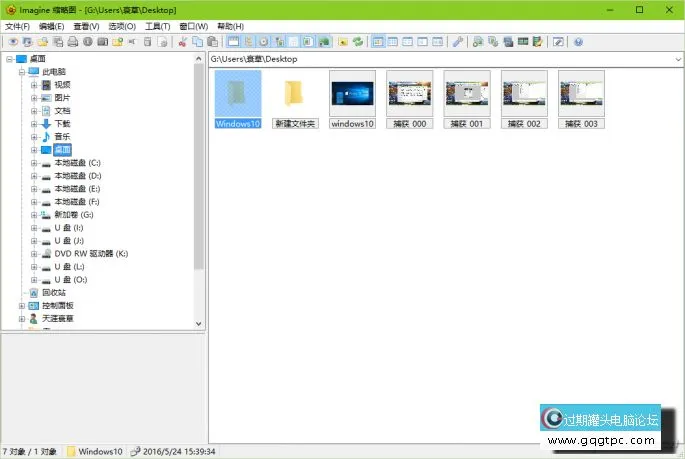Select 回收站 in the folder tree
Image resolution: width=685 pixels, height=459 pixels.
(54, 293)
